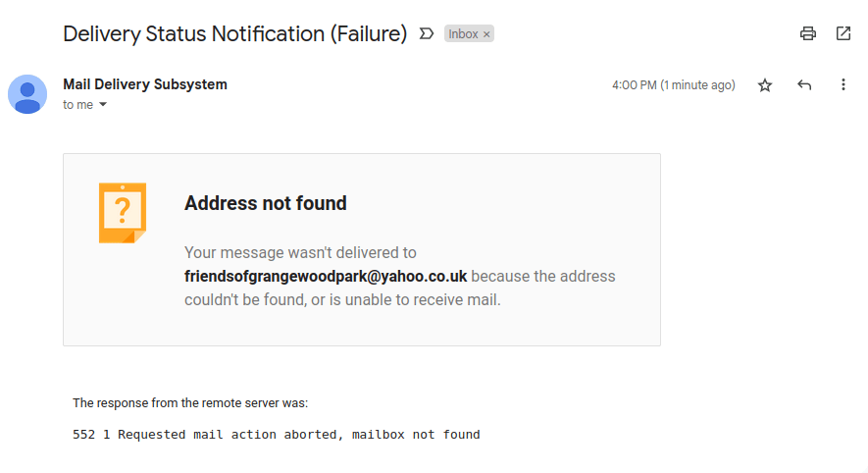Click the "unable to receive mail" sentence
The height and width of the screenshot is (473, 868).
[x=412, y=299]
